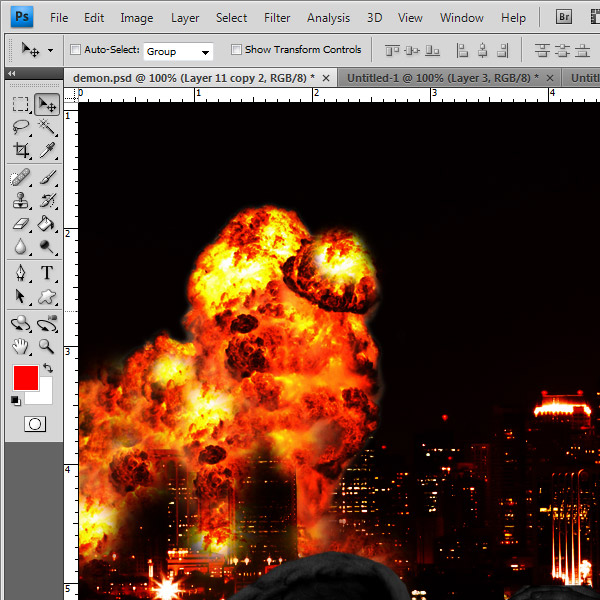Select the History Brush tool
This screenshot has height=600, width=600.
pos(47,201)
